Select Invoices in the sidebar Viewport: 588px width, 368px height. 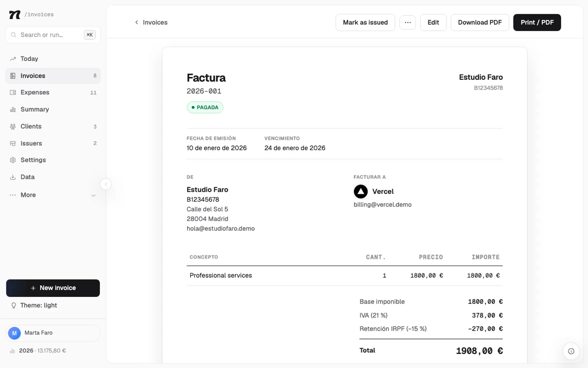pyautogui.click(x=53, y=76)
